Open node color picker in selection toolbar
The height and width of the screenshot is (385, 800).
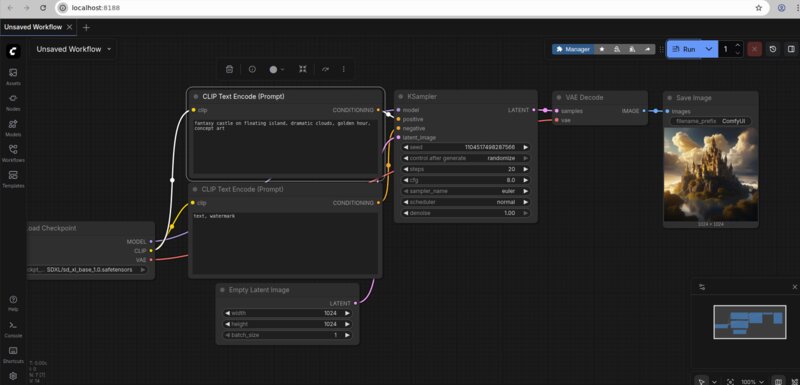(277, 69)
